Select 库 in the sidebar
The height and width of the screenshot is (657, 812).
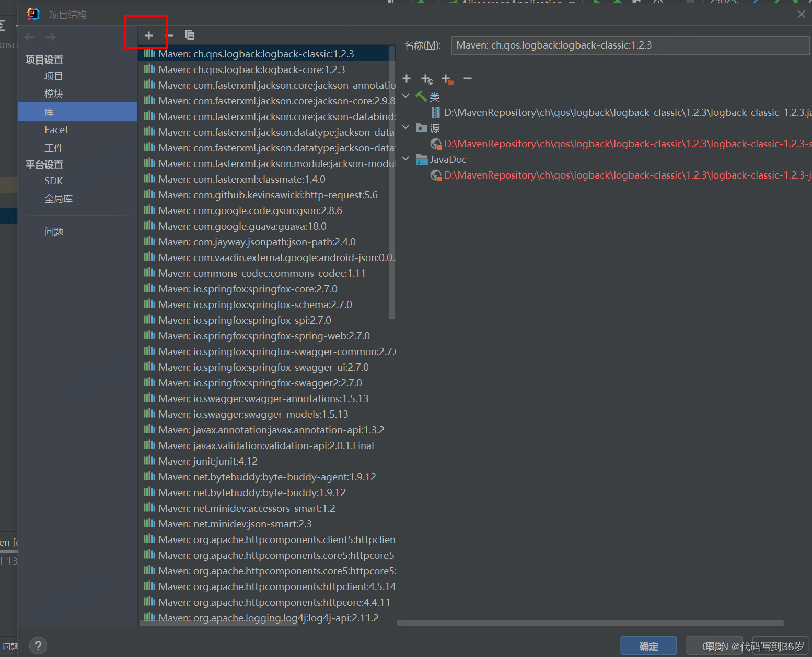(77, 112)
